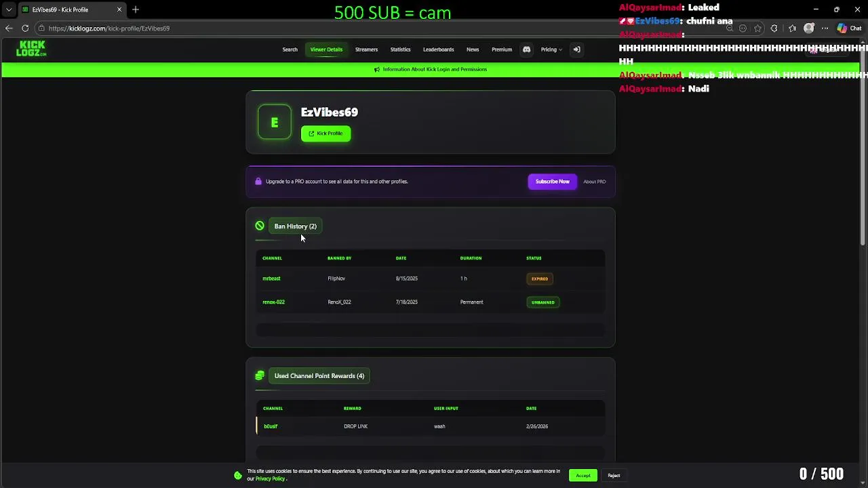Click the Used Channel Point Rewards (4) header
The width and height of the screenshot is (868, 488).
click(x=319, y=376)
